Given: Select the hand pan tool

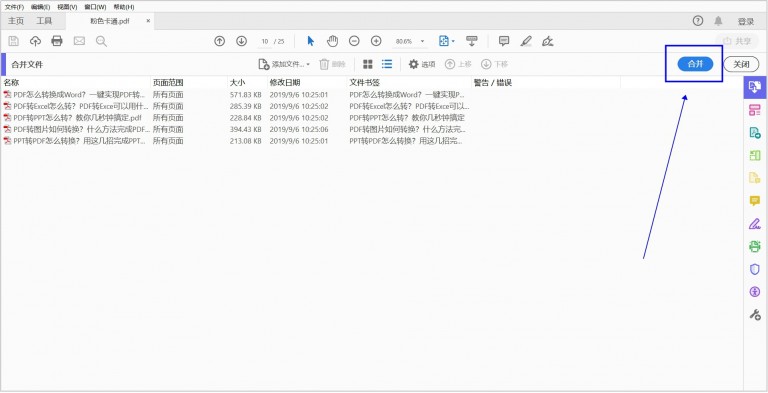Looking at the screenshot, I should tap(333, 41).
